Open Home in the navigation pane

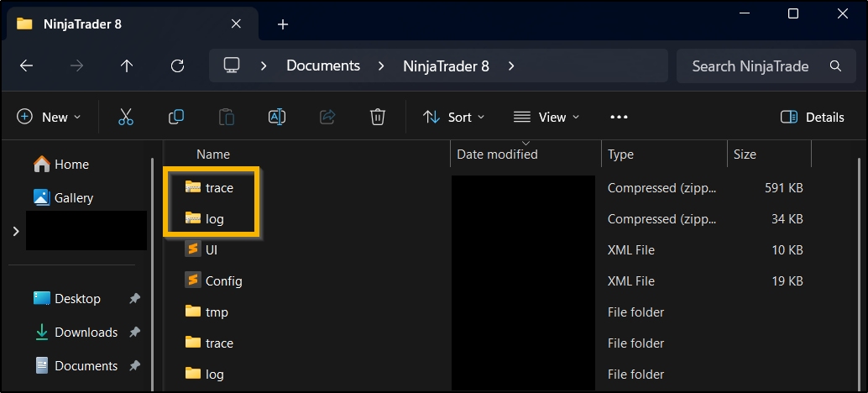point(61,165)
